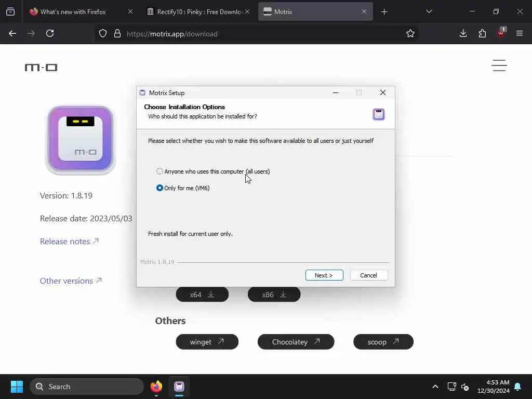Go back one page in Firefox
This screenshot has width=532, height=399.
12,34
